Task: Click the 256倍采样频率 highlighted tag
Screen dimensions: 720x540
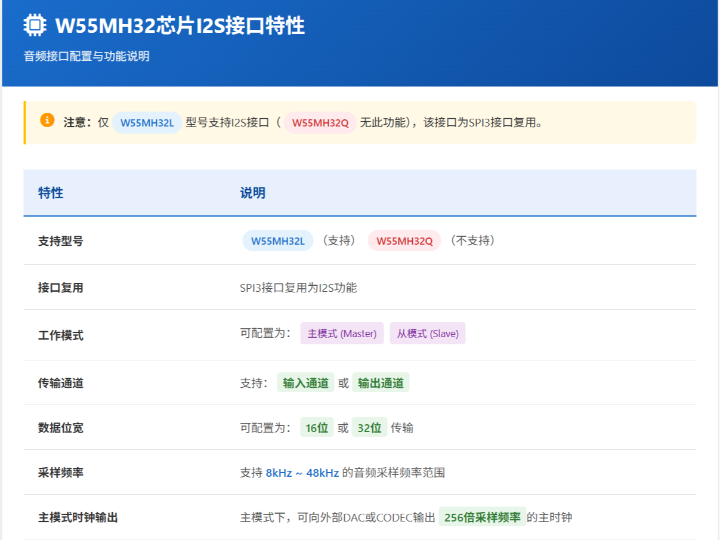Action: pyautogui.click(x=482, y=517)
